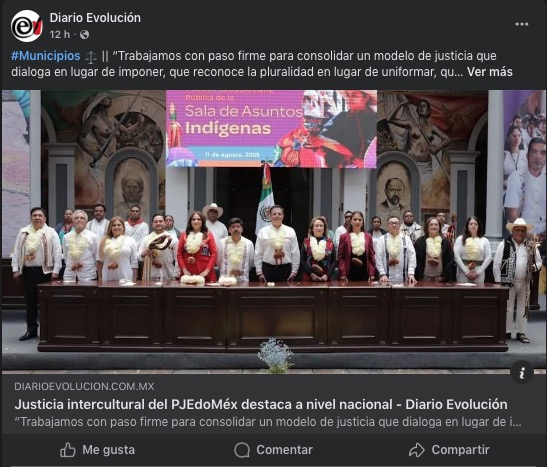This screenshot has height=467, width=547.
Task: Open the Diario Evolución profile picture
Action: [27, 26]
